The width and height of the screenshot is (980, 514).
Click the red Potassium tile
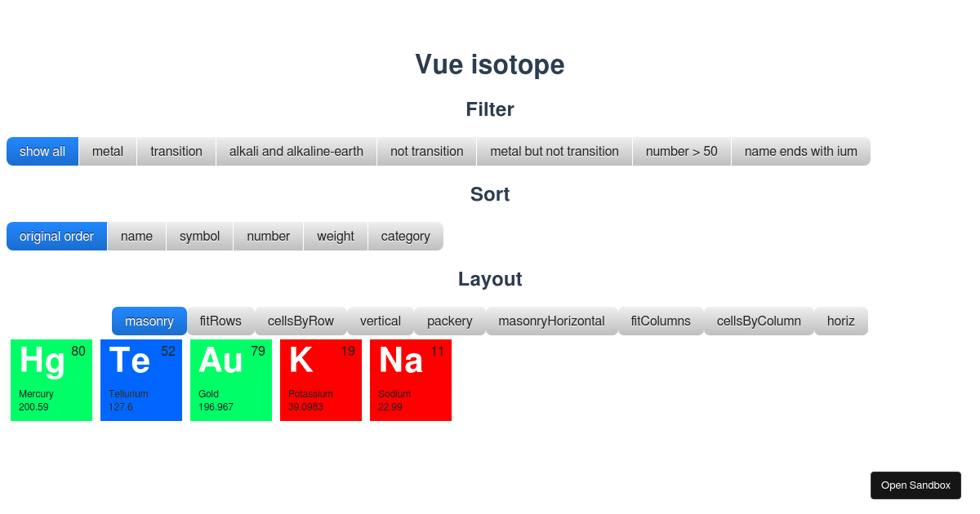[x=321, y=380]
